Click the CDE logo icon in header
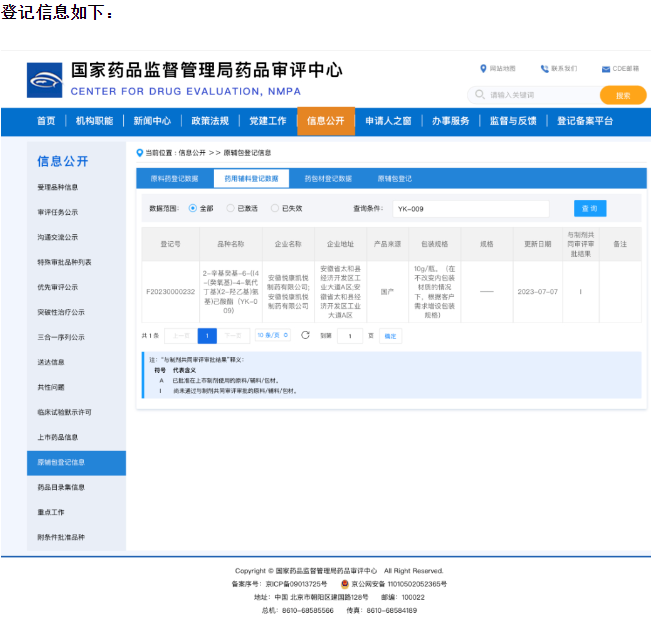651x625 pixels. point(45,80)
